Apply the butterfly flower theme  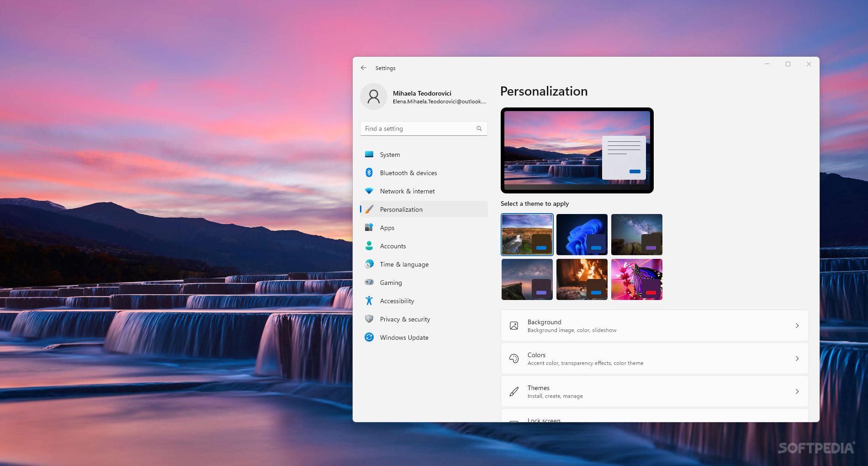637,279
